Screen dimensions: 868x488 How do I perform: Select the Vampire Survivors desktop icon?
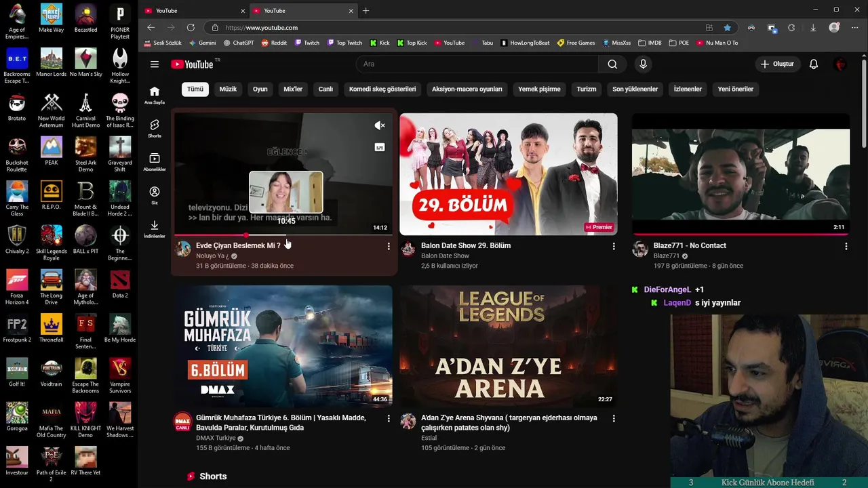tap(120, 375)
